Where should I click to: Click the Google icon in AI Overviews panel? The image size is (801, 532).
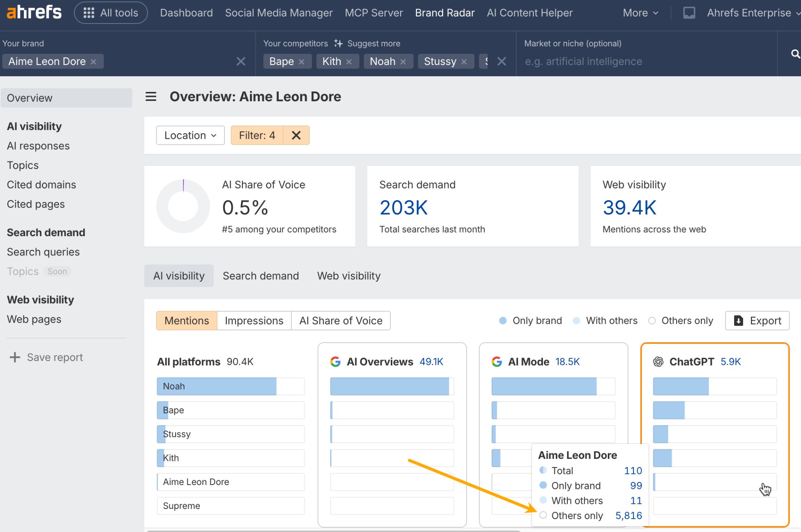click(336, 362)
